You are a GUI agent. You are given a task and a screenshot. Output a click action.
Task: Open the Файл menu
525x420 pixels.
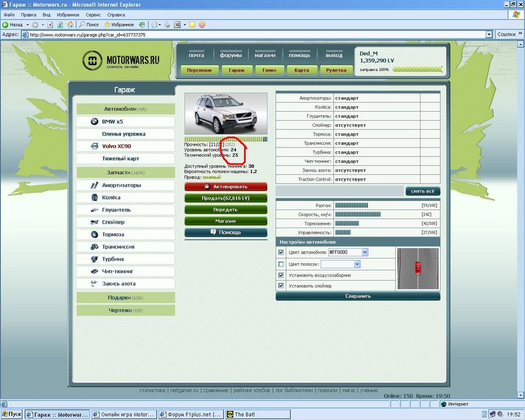[x=9, y=15]
